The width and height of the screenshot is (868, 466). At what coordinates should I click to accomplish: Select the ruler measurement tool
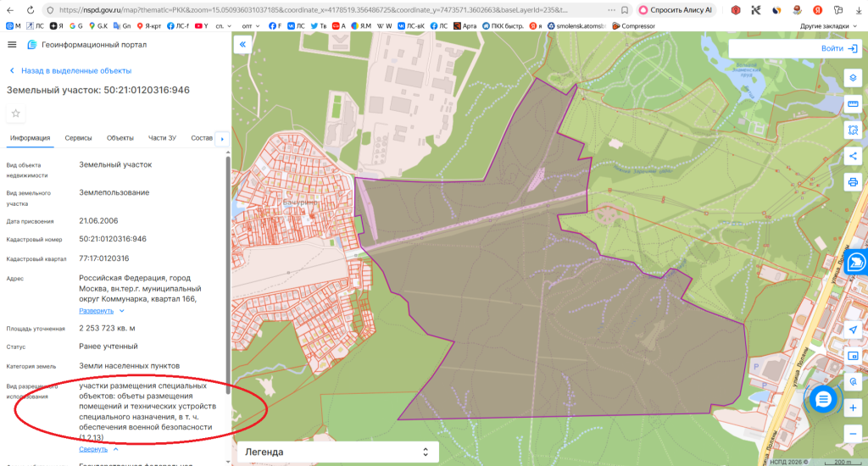point(853,103)
